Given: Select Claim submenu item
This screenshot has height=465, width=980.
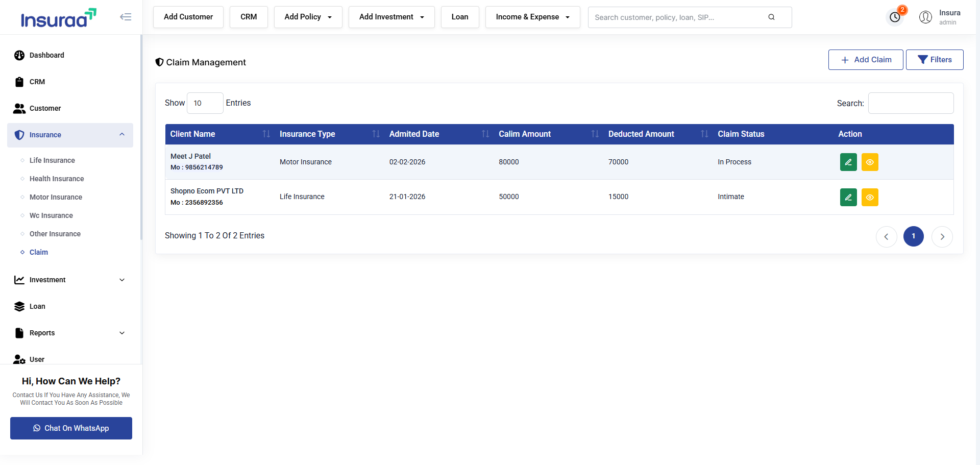Looking at the screenshot, I should (39, 252).
